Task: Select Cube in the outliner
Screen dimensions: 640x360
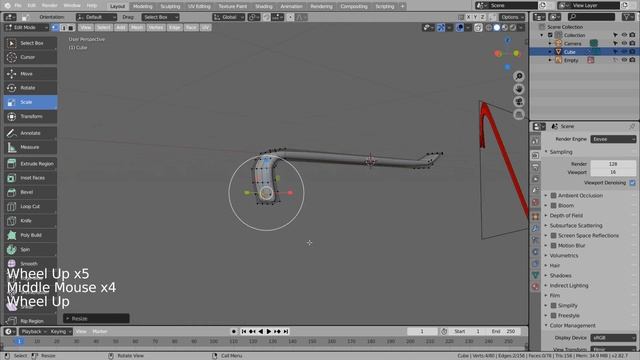Action: [x=570, y=52]
